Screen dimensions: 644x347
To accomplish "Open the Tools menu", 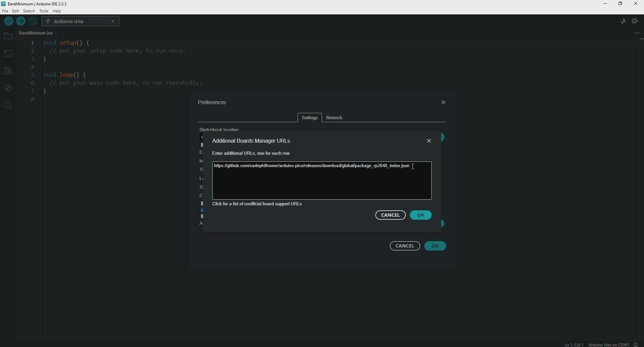I will [x=44, y=11].
